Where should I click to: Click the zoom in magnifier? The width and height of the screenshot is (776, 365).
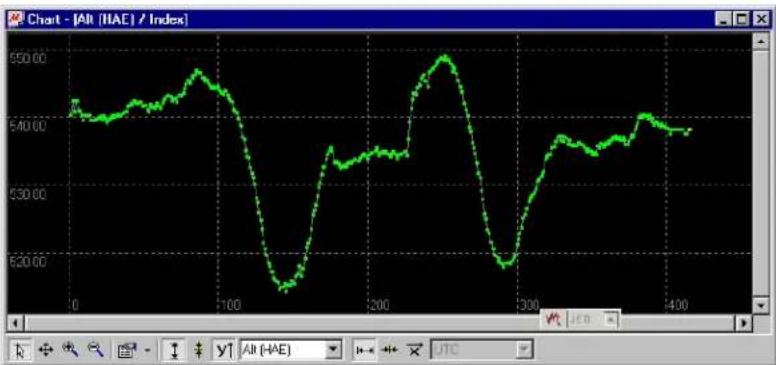[70, 350]
